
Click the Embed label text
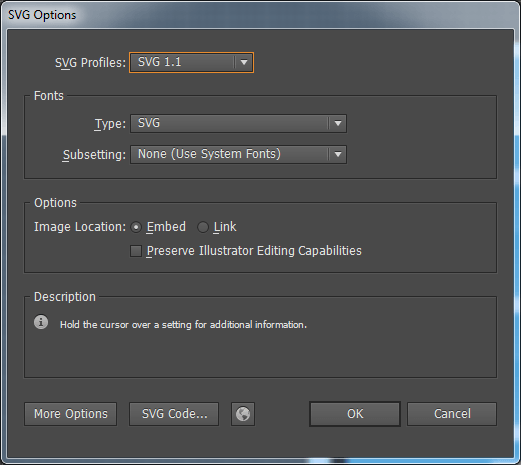coord(166,227)
